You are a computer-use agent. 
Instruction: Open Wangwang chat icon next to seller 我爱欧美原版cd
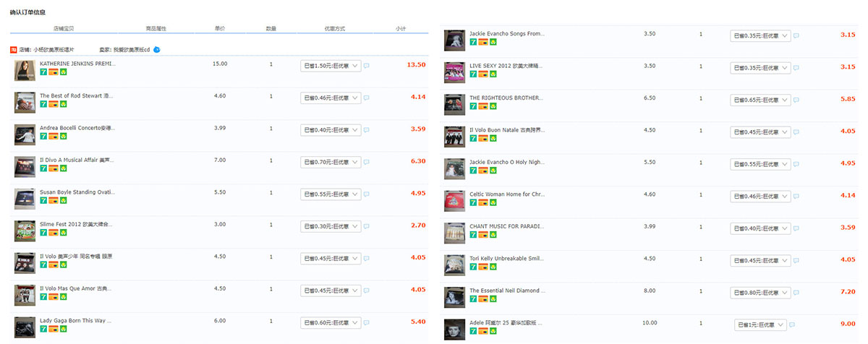tap(157, 50)
